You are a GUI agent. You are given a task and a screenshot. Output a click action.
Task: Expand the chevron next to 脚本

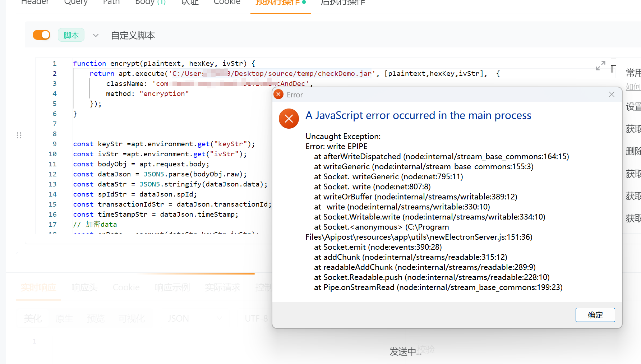(x=96, y=35)
